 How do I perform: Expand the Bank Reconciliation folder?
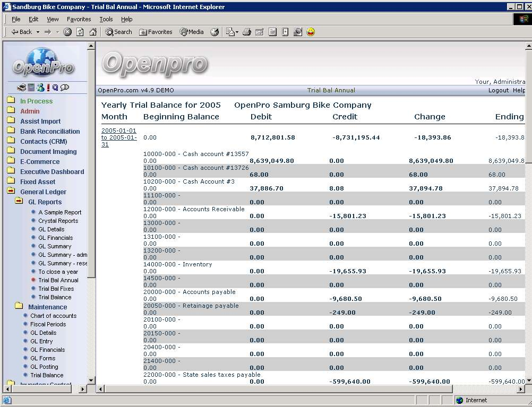pyautogui.click(x=50, y=131)
